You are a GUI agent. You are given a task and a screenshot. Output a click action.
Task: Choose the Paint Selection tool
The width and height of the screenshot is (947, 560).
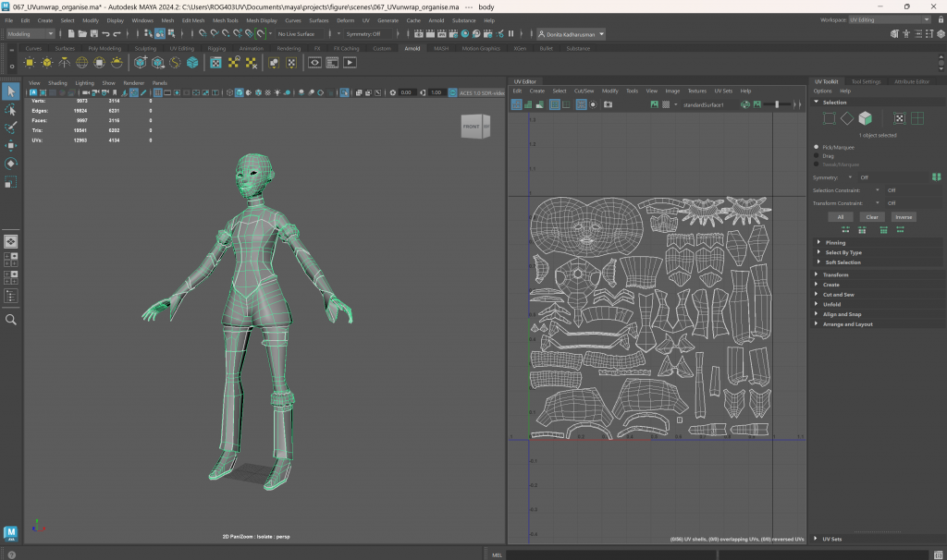(x=10, y=128)
